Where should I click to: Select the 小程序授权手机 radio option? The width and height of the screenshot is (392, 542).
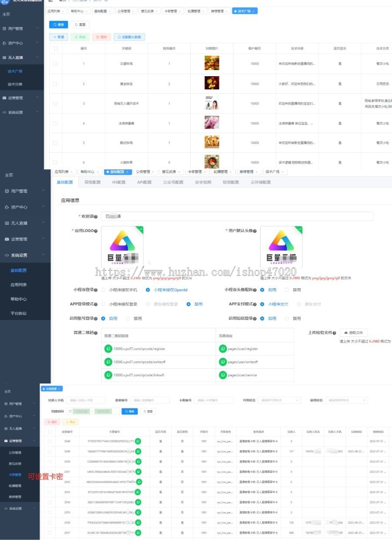103,290
